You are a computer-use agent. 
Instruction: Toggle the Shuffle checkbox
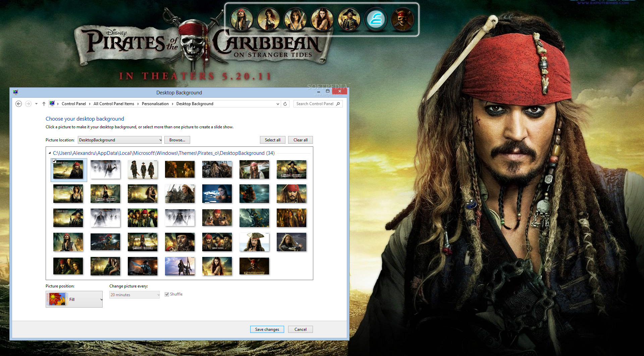pyautogui.click(x=167, y=294)
